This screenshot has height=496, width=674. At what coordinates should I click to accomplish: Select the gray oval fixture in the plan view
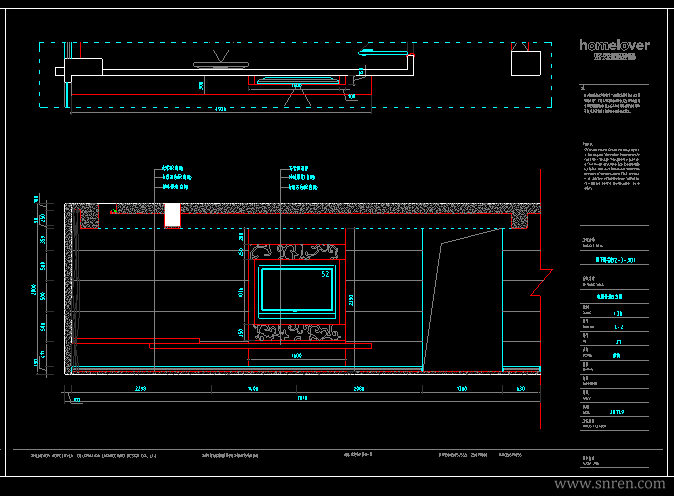coord(221,65)
